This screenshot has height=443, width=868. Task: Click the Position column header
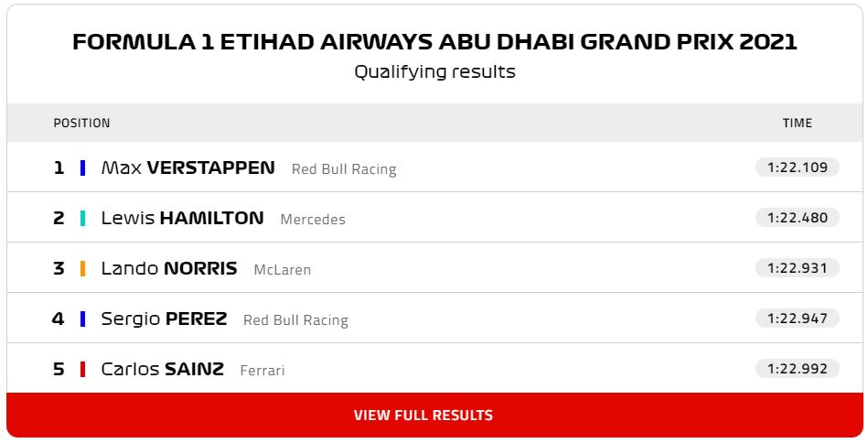click(x=81, y=123)
